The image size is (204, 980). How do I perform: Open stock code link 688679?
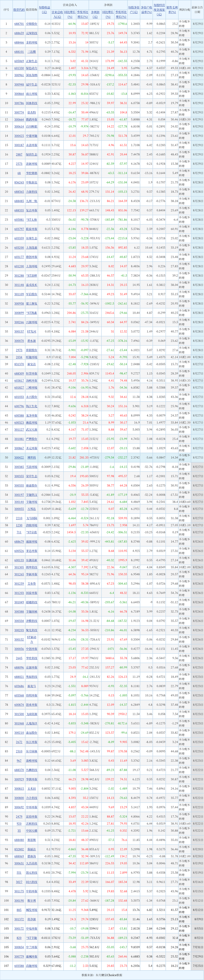19,541
